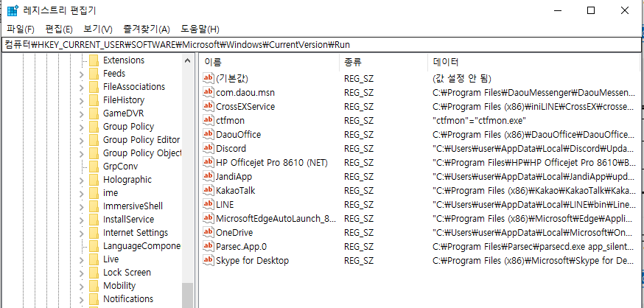Select the string icon of OneDrive value
Viewport: 644px width, 308px height.
pyautogui.click(x=209, y=232)
